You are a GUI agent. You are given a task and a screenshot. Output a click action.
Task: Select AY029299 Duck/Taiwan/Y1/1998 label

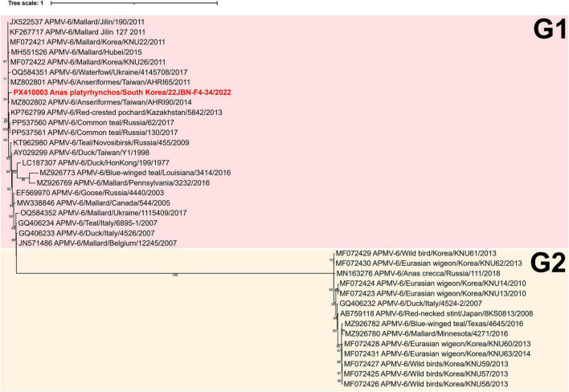click(x=81, y=153)
